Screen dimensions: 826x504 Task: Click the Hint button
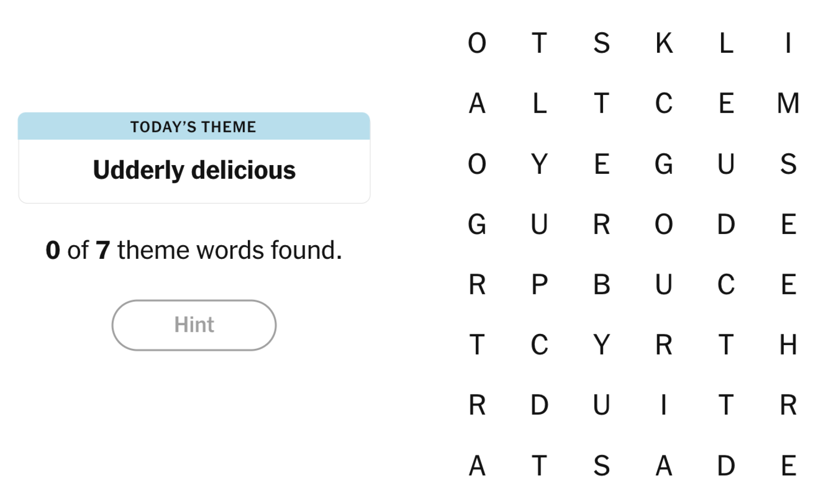pos(194,325)
